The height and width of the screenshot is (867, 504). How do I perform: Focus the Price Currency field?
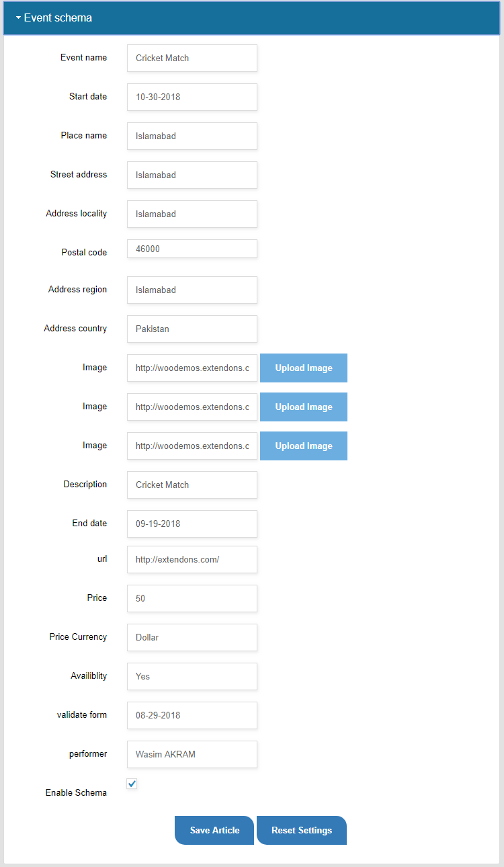coord(192,637)
